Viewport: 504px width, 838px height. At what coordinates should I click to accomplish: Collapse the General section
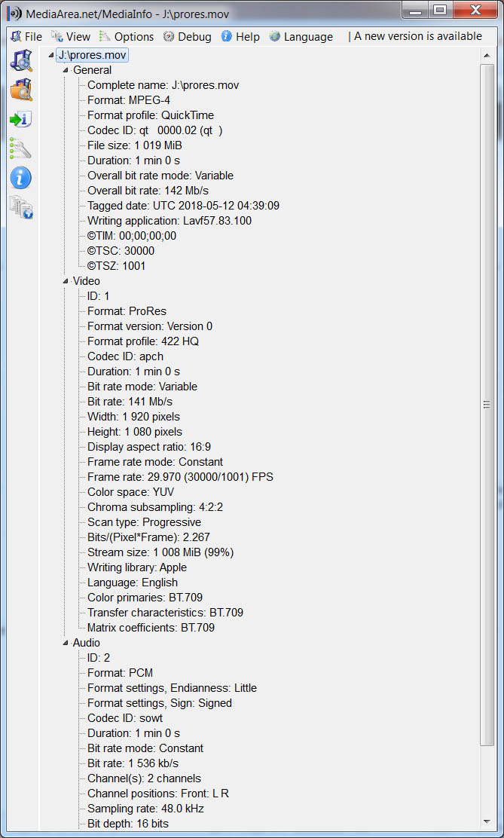click(66, 71)
